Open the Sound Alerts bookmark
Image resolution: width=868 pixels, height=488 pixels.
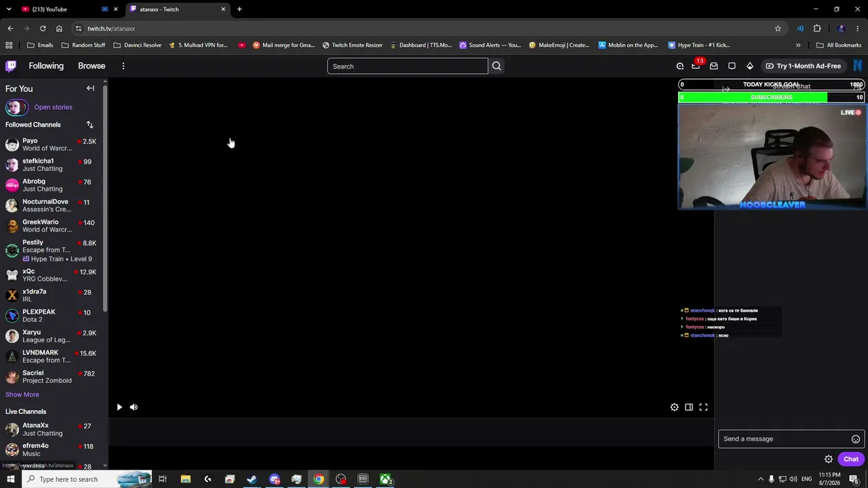pos(490,45)
